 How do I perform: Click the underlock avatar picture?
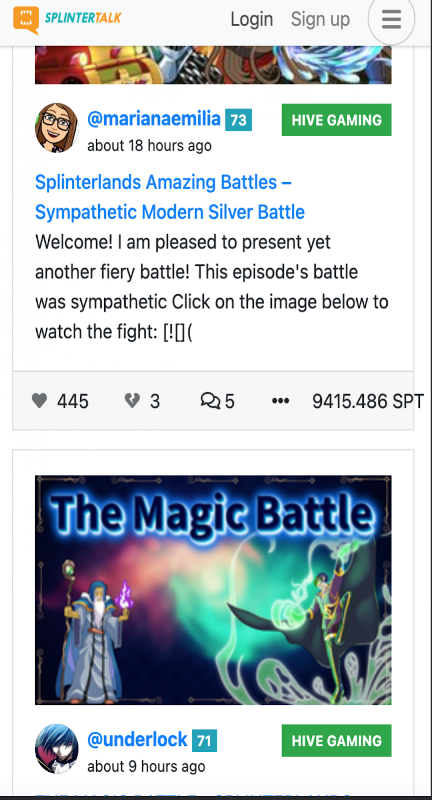[x=57, y=748]
